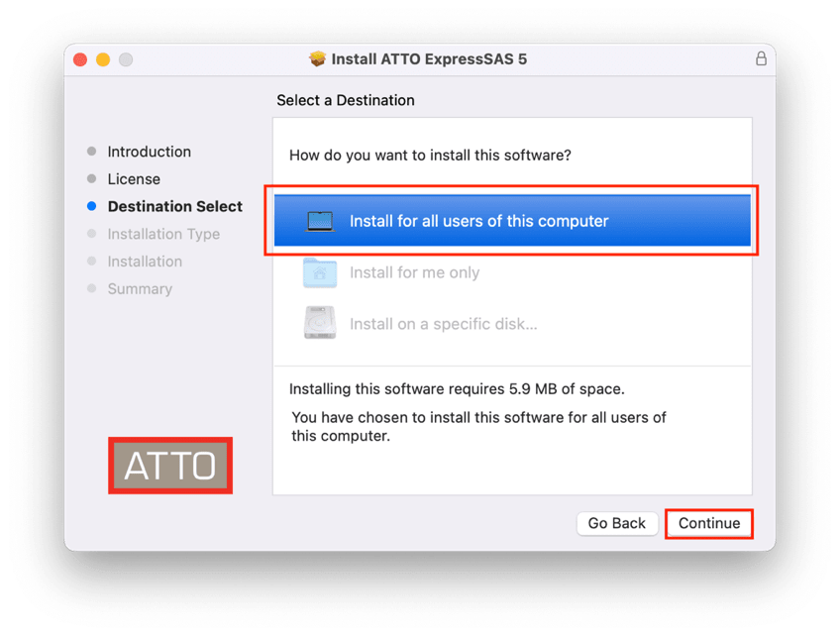
Task: Minimize the installer with yellow button
Action: pos(103,59)
